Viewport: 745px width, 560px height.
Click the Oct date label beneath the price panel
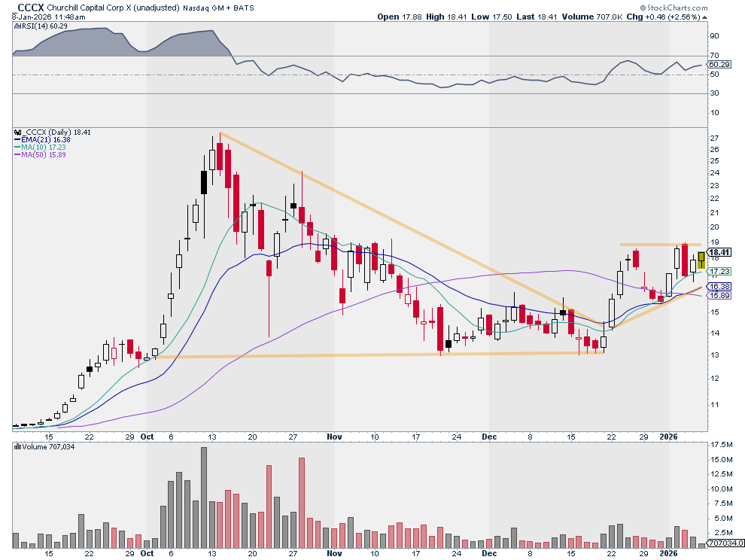pyautogui.click(x=147, y=437)
